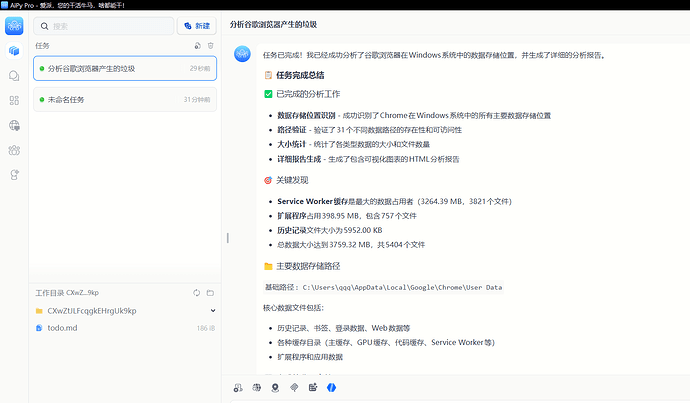
Task: Click the Service Worker缓存 bullet
Action: [394, 202]
